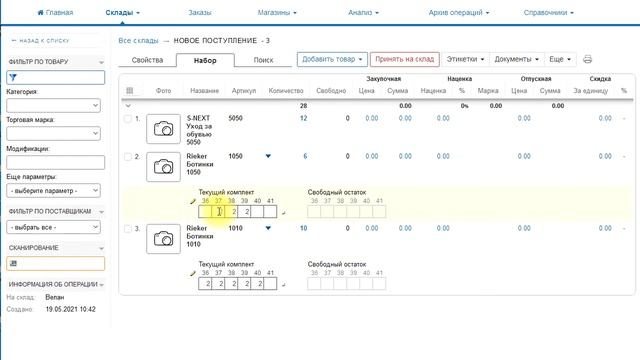
Task: Open the Главная home page
Action: tap(55, 13)
